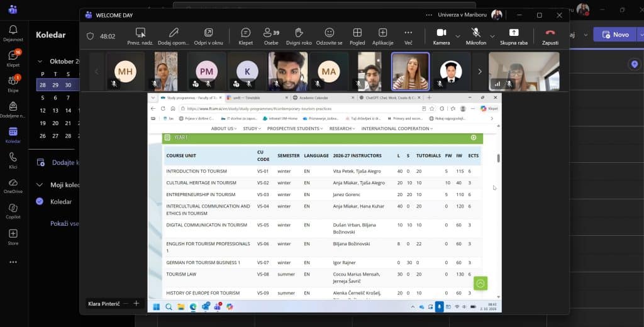Viewport: 644px width, 327px height.
Task: Share content with Skupna raba
Action: (x=514, y=36)
